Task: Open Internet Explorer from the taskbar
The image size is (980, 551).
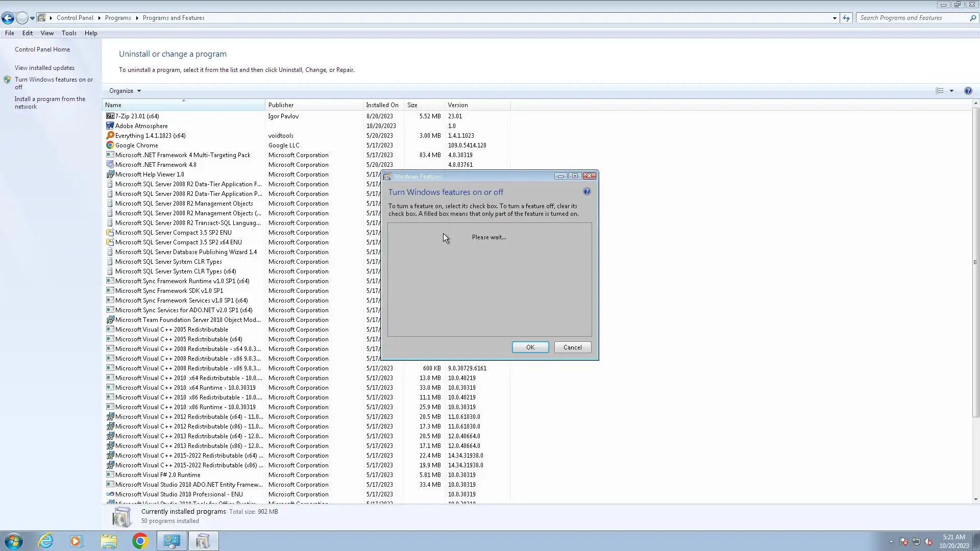Action: [x=46, y=541]
